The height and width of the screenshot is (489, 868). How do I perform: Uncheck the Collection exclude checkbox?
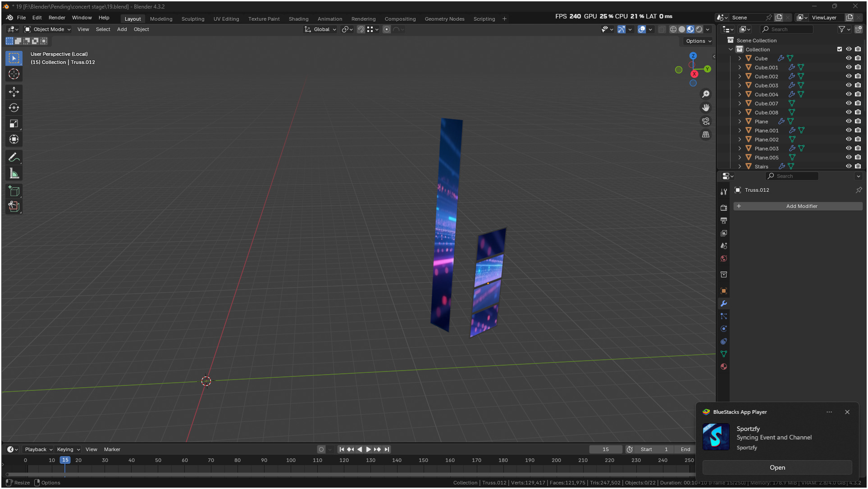[x=840, y=50]
